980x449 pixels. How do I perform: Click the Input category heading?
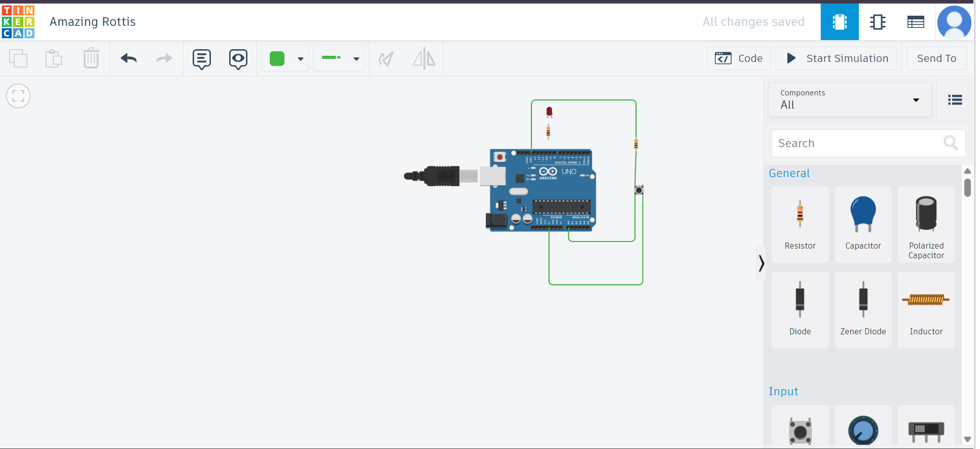tap(783, 391)
